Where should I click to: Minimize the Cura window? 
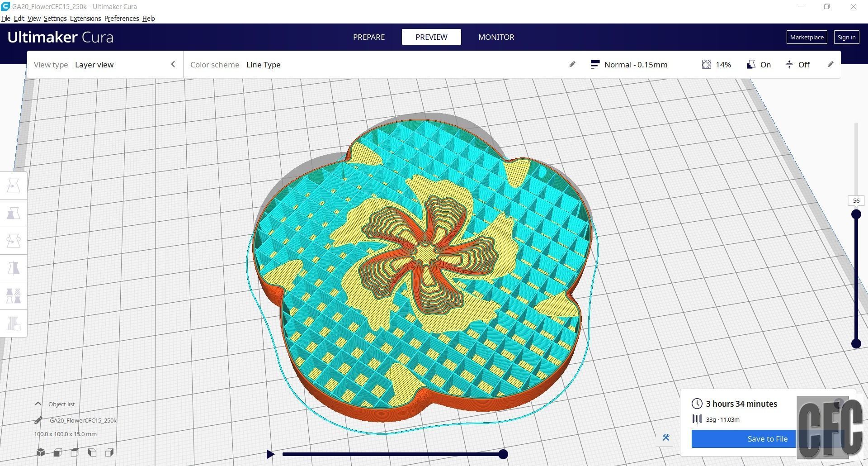point(801,6)
